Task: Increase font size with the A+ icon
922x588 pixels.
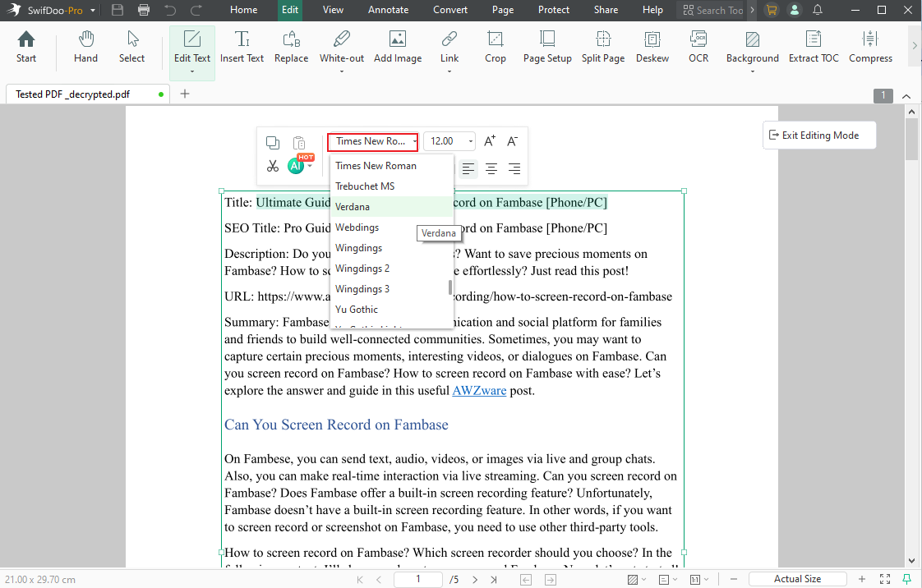Action: 489,141
